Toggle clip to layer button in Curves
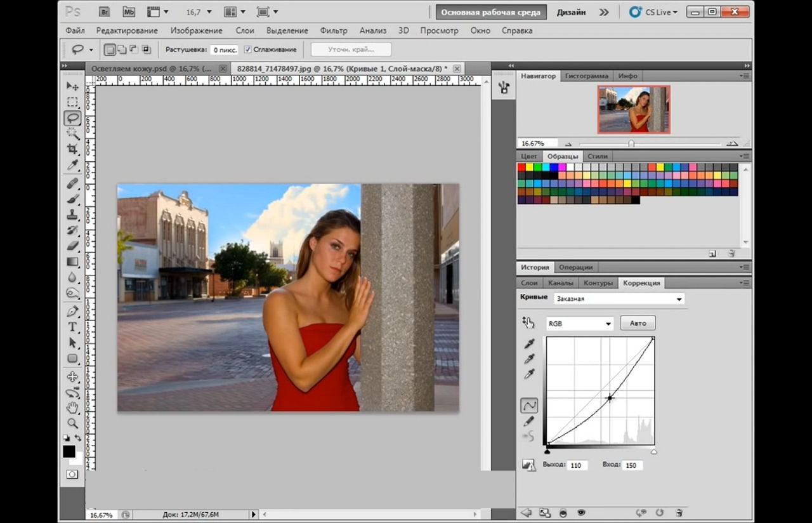This screenshot has height=523, width=812. coord(563,512)
